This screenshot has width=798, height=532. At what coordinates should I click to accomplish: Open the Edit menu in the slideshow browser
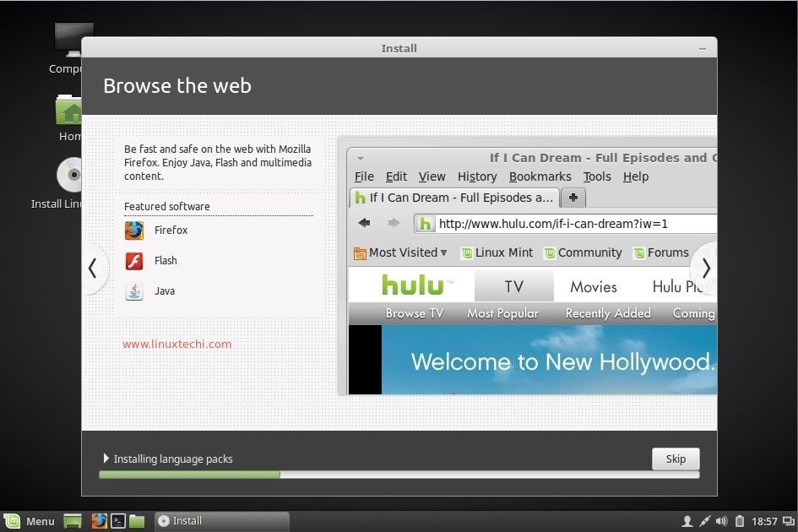click(396, 176)
